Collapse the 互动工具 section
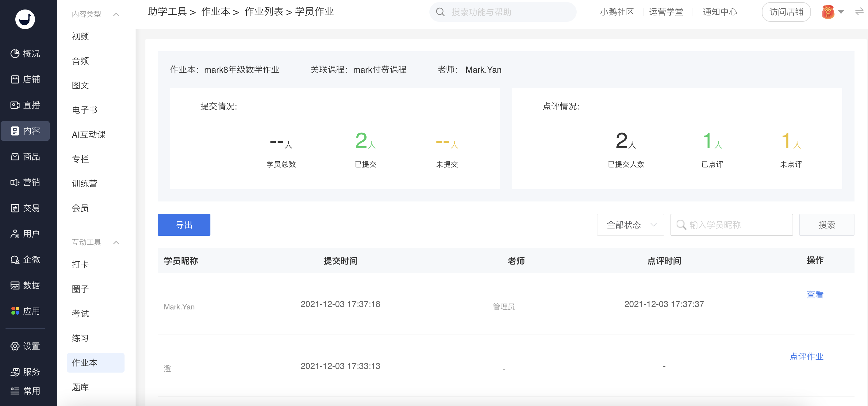This screenshot has height=406, width=868. click(116, 243)
